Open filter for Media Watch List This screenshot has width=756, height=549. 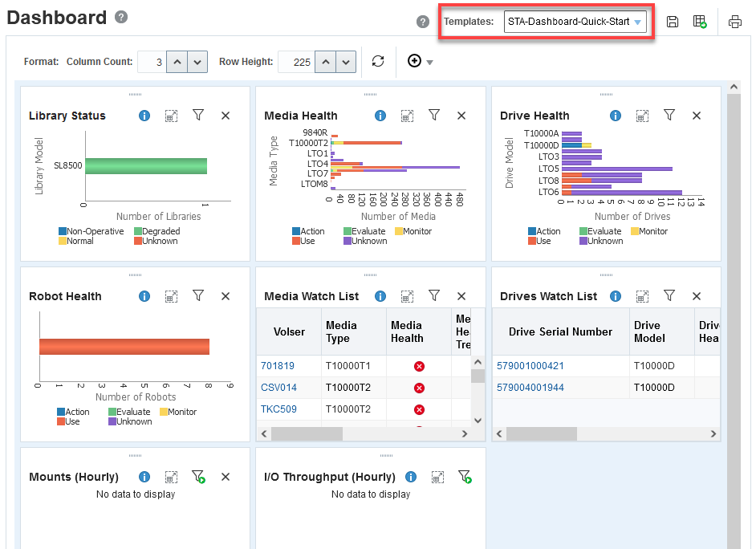[x=434, y=295]
